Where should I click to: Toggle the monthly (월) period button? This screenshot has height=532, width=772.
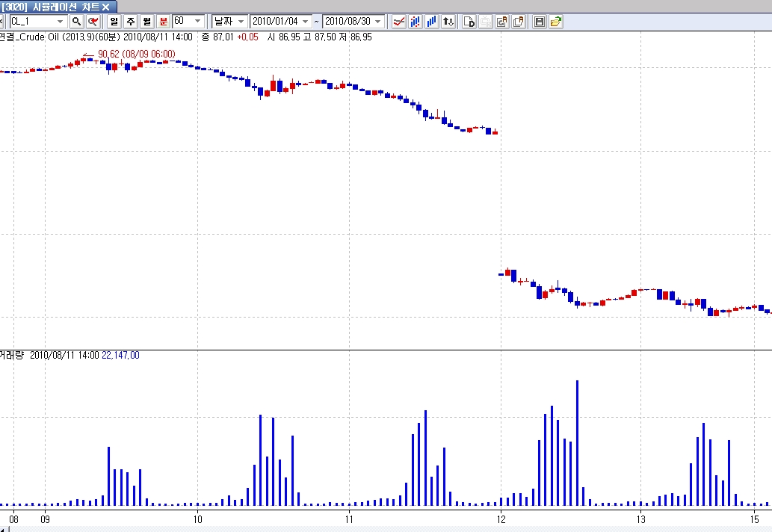(146, 22)
